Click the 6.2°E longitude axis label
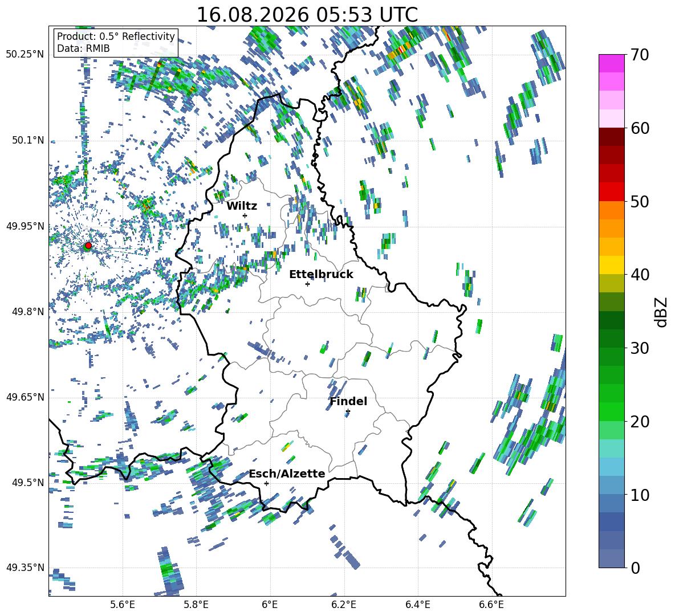Screen dimensions: 675x616 click(x=344, y=605)
